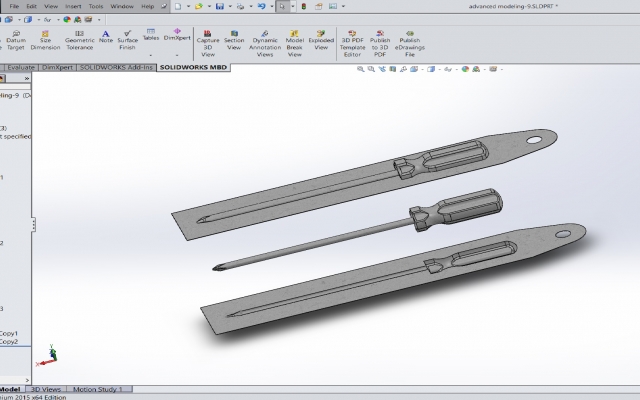Open the dropdown arrow beside Save icon
The image size is (640, 400).
point(230,6)
